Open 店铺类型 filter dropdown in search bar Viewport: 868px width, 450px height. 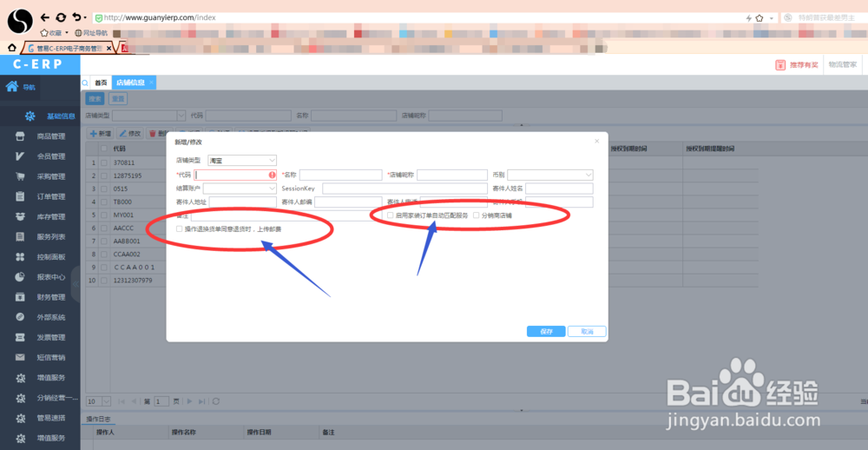pyautogui.click(x=148, y=116)
